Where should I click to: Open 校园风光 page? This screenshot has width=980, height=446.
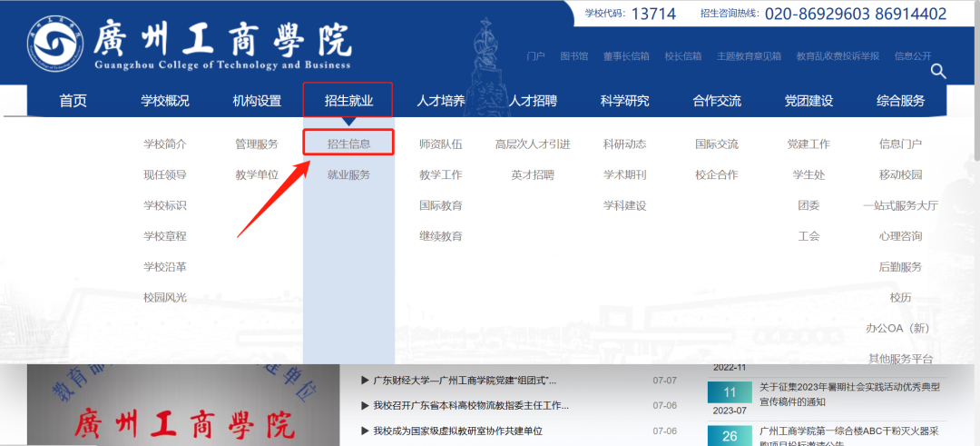(x=165, y=298)
